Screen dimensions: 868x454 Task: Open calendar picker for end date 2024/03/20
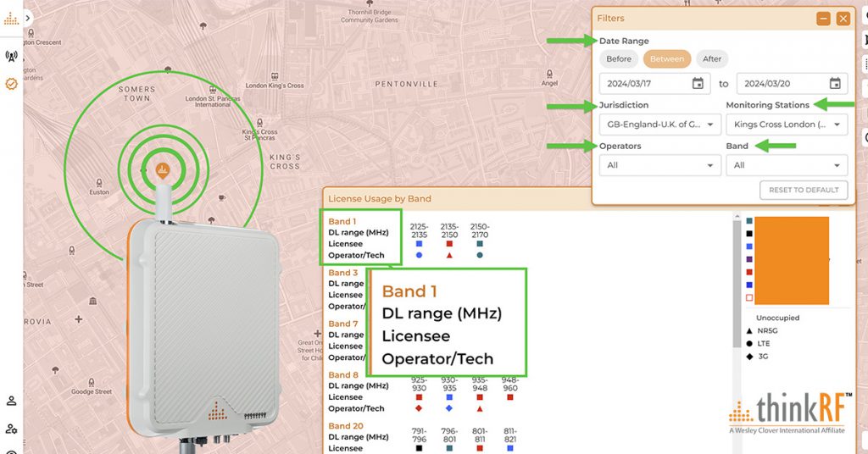(x=835, y=83)
